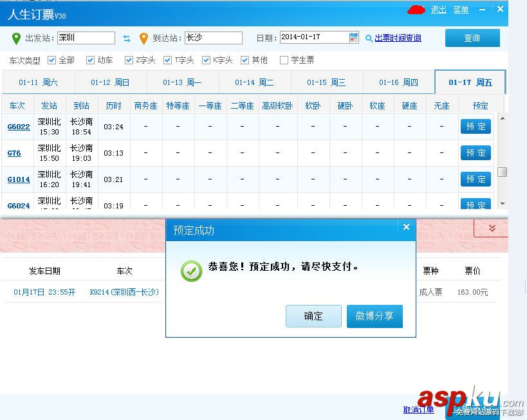Swap departure and arrival stations icon
The image size is (527, 420).
127,39
